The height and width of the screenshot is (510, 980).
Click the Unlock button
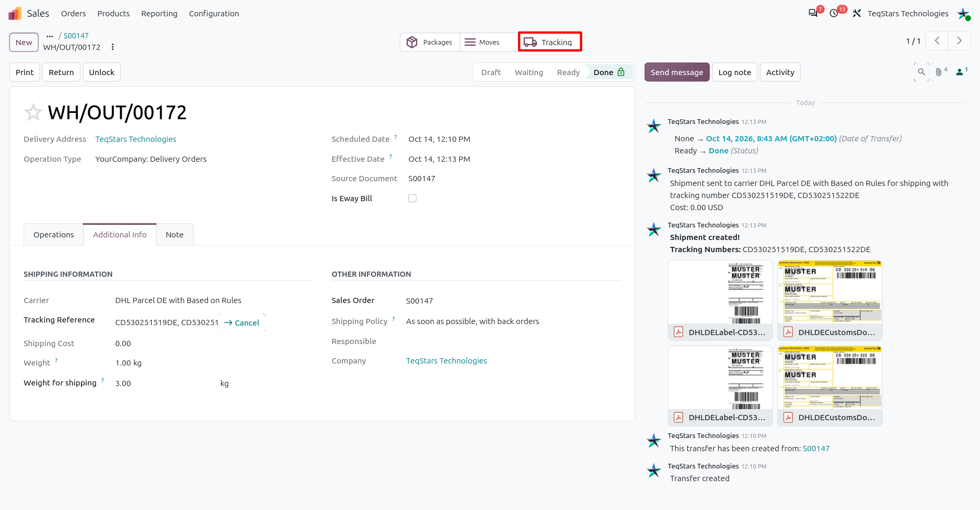pyautogui.click(x=102, y=72)
